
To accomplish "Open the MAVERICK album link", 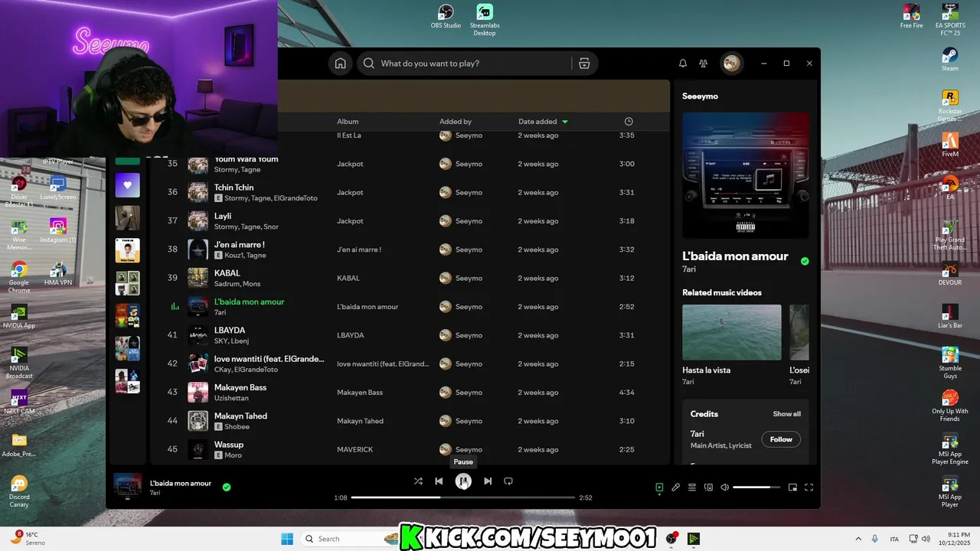I will [x=354, y=449].
